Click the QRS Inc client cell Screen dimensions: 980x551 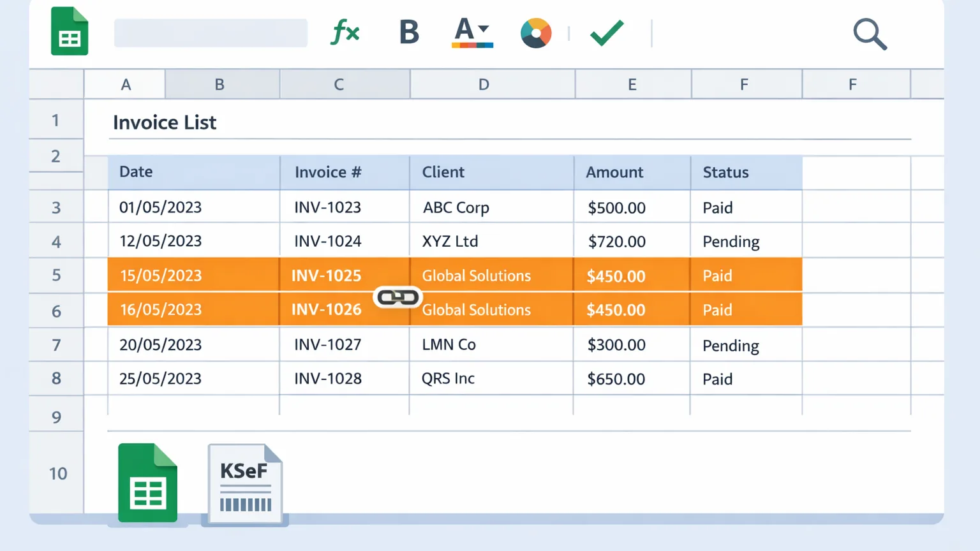[x=491, y=378]
